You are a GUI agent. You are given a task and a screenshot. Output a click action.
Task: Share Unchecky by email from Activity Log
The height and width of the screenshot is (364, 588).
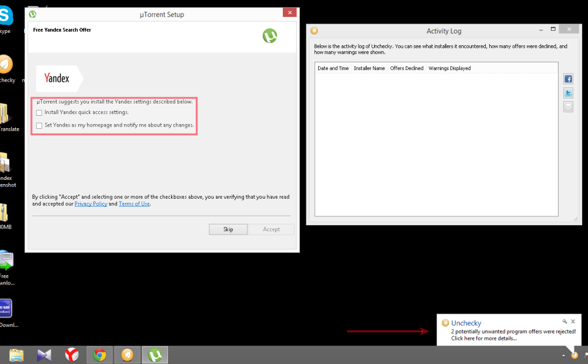coord(568,107)
